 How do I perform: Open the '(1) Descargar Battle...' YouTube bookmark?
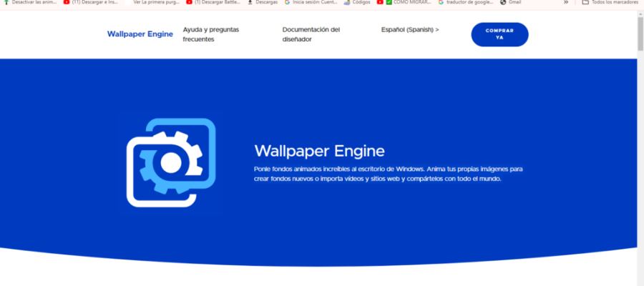[x=215, y=3]
